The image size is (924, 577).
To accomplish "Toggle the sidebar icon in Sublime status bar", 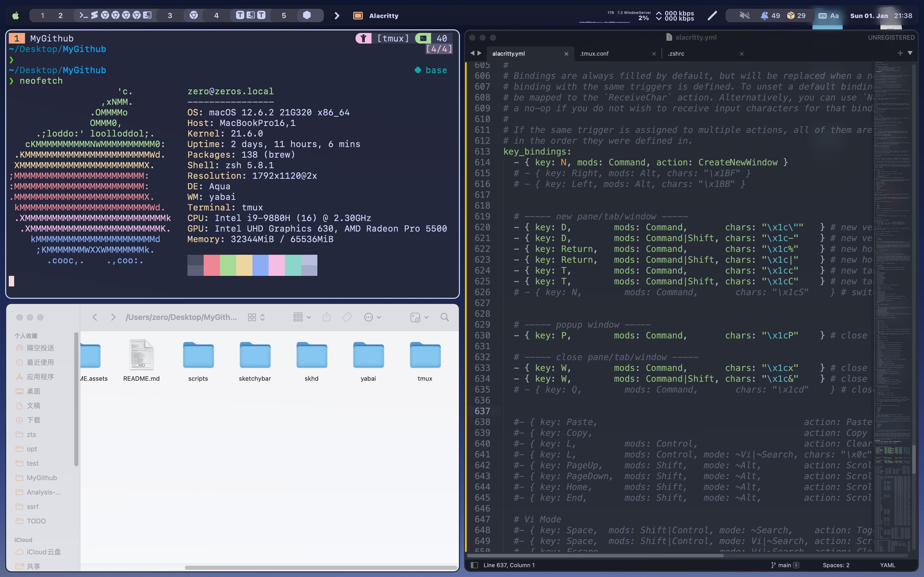I will [x=474, y=565].
